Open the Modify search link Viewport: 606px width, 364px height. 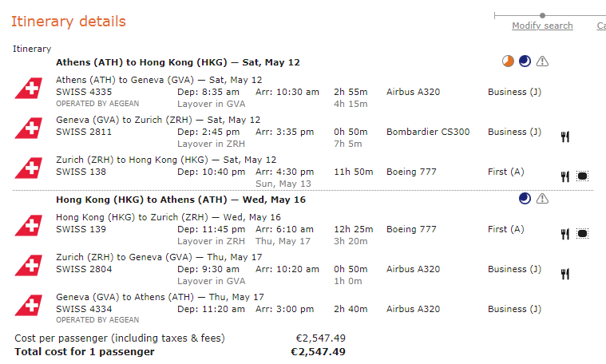tap(542, 26)
